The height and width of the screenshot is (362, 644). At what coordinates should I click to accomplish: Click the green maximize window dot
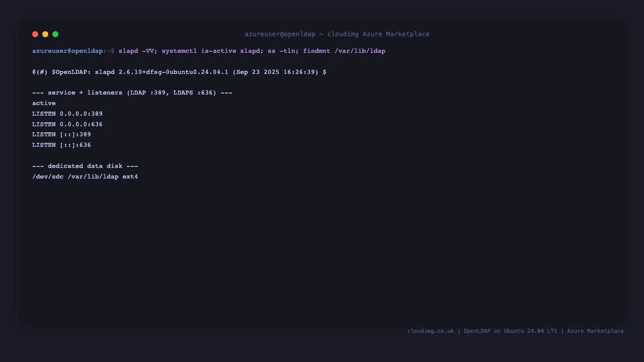(x=55, y=34)
